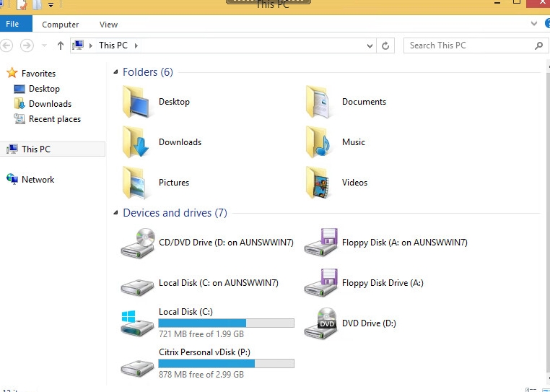Click the 'Music' folder name
Viewport: 550px width, 392px height.
click(354, 142)
